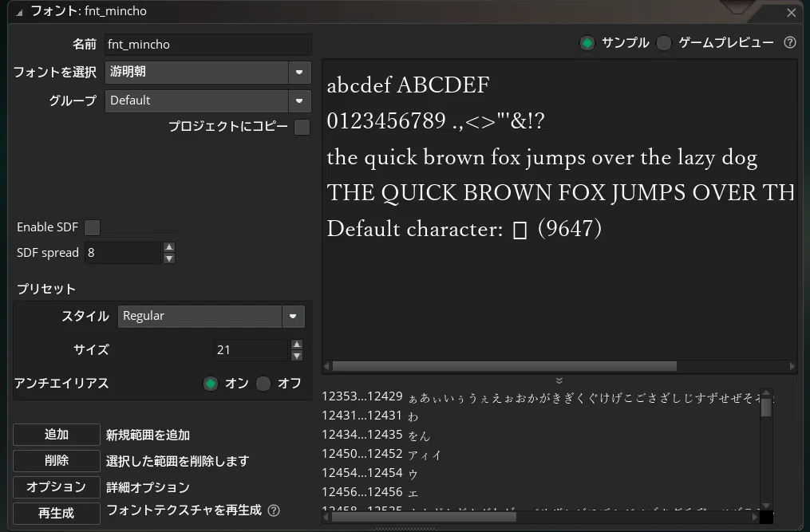The image size is (810, 532).
Task: Click the preview scrollbar right arrow
Action: (792, 366)
